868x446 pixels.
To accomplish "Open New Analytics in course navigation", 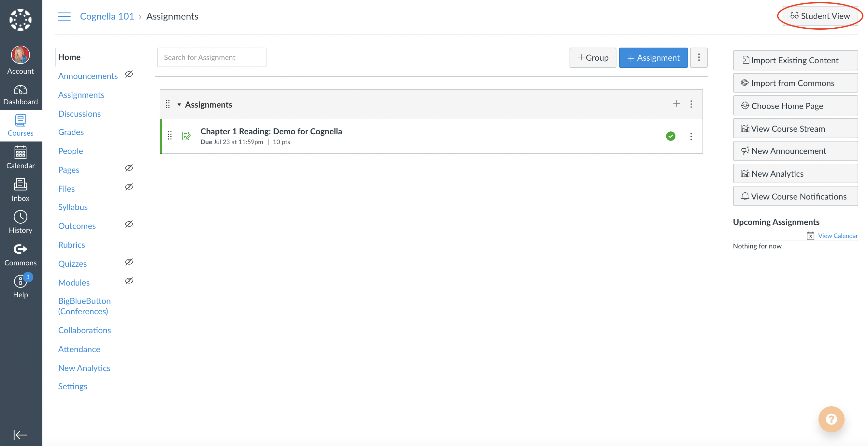I will tap(84, 368).
